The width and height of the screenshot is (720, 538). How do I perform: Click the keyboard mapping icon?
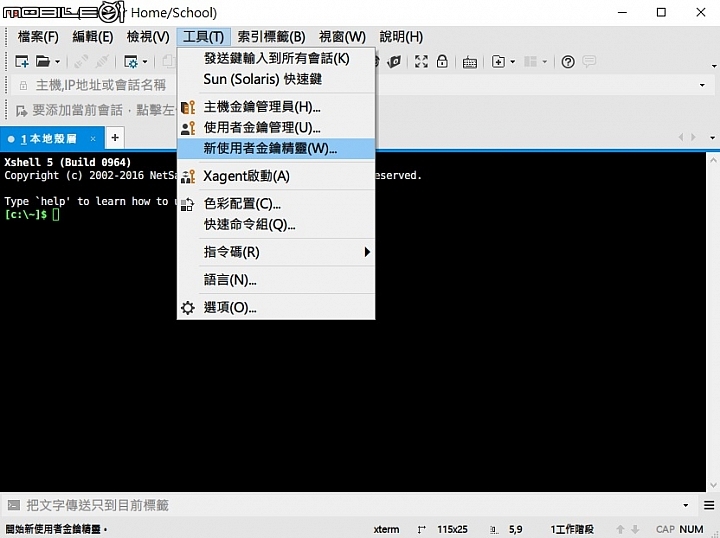click(x=469, y=62)
